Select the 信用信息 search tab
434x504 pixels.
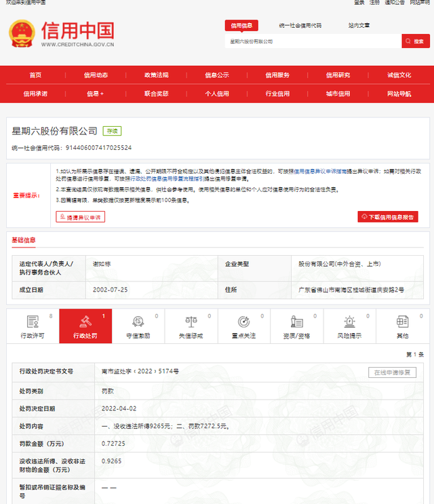point(241,25)
